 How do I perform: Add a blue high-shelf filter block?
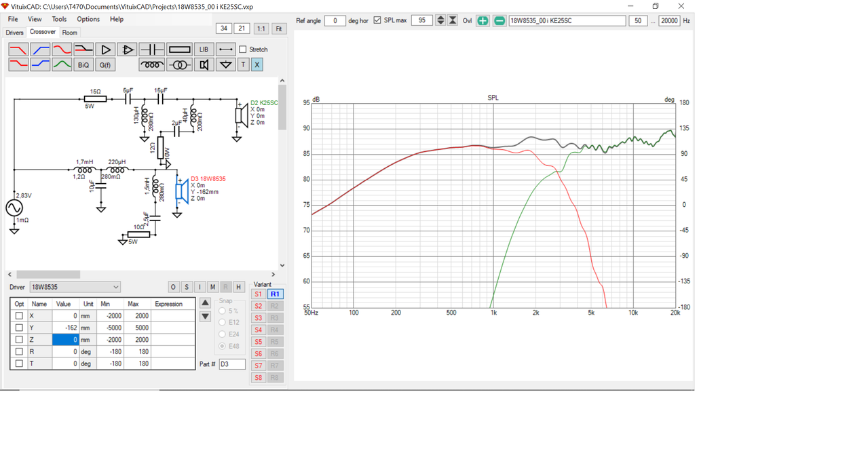(40, 64)
